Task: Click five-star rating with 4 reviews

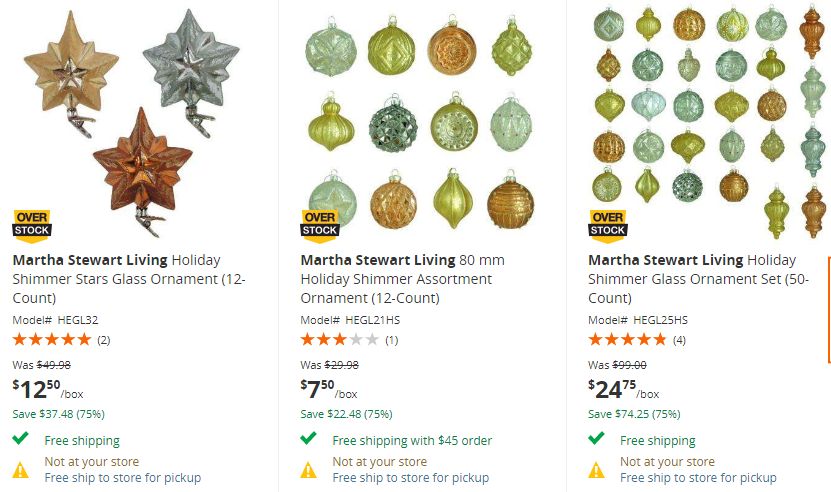Action: 628,340
